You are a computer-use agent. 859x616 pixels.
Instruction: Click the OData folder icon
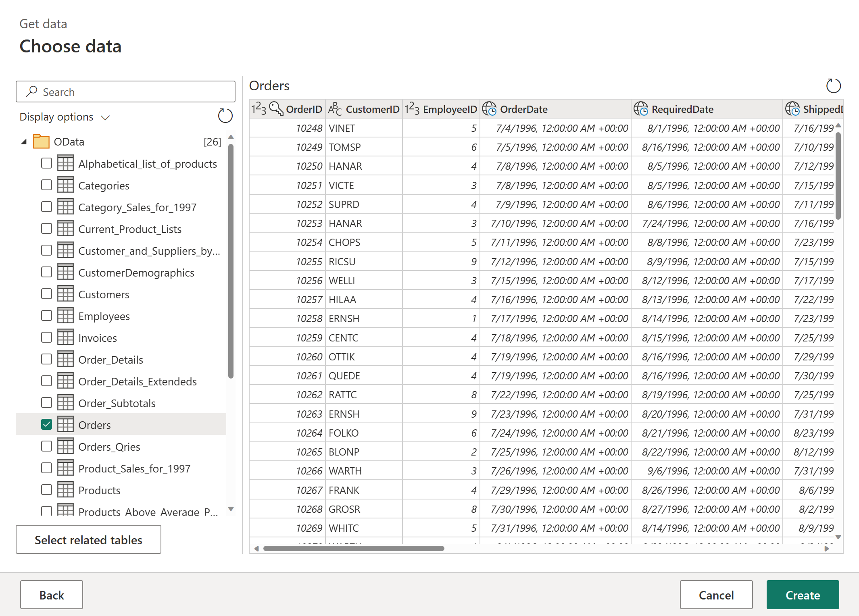(x=41, y=142)
